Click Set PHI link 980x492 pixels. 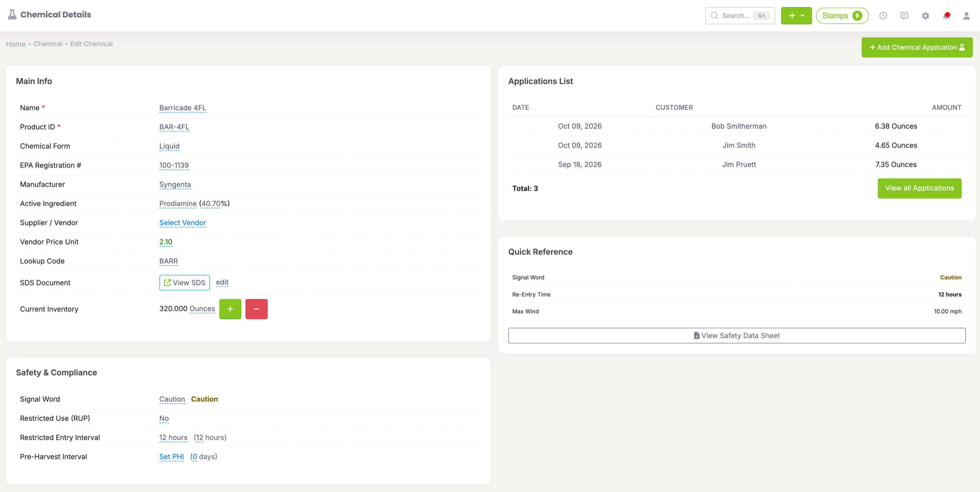click(171, 457)
